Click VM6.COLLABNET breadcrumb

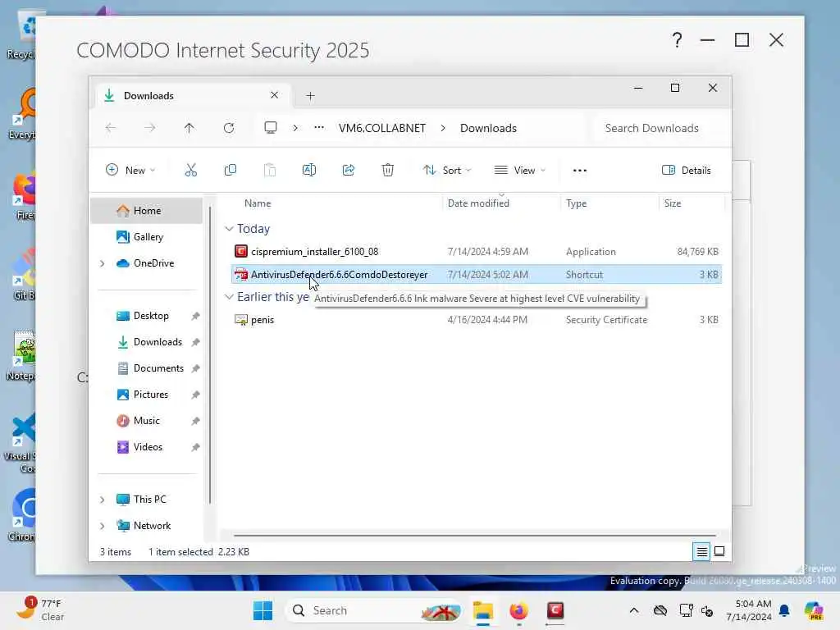(382, 128)
